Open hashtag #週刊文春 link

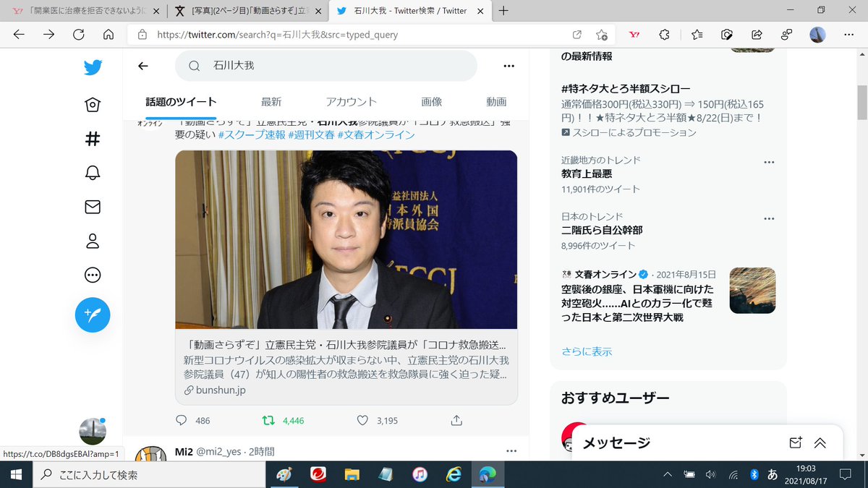(311, 134)
